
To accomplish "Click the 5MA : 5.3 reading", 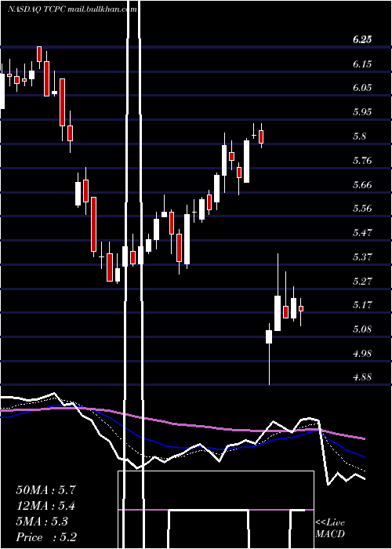I will tap(42, 522).
